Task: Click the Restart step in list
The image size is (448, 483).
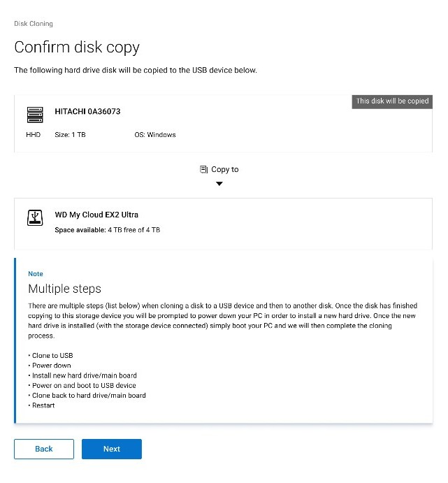Action: pos(43,405)
